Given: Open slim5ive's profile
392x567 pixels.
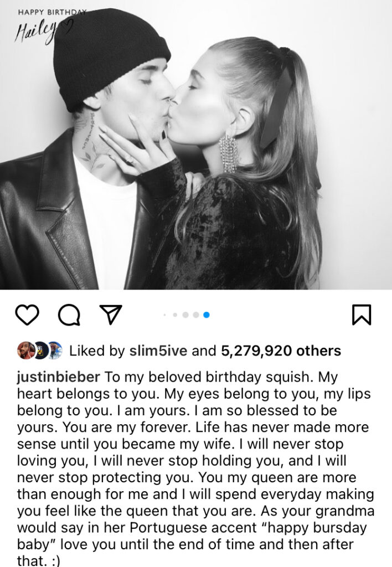Looking at the screenshot, I should 158,350.
